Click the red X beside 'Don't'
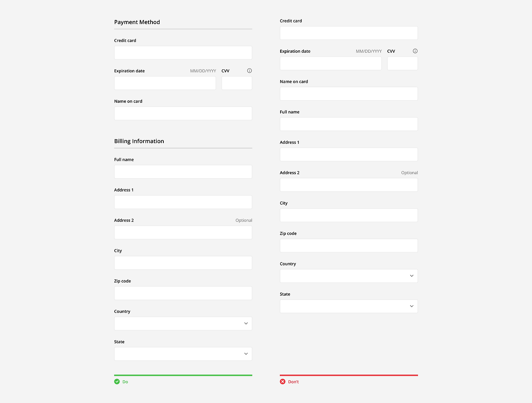The image size is (532, 403). pyautogui.click(x=283, y=381)
